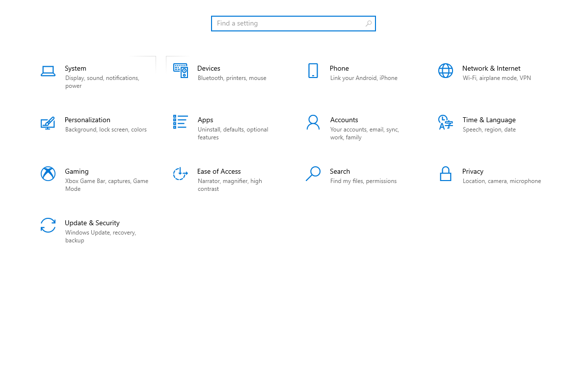Viewport: 588px width, 367px height.
Task: Click the magnifier icon in the search box
Action: tap(369, 24)
